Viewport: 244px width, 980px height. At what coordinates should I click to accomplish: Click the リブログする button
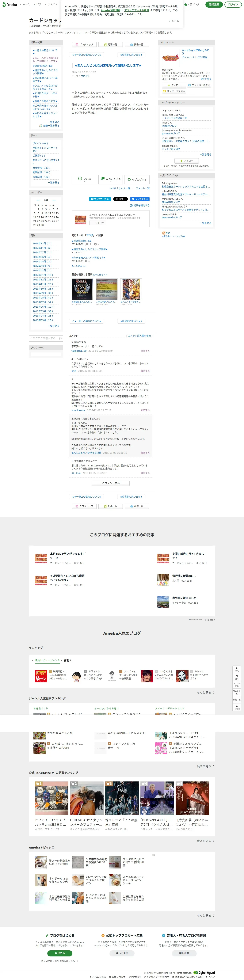click(137, 179)
